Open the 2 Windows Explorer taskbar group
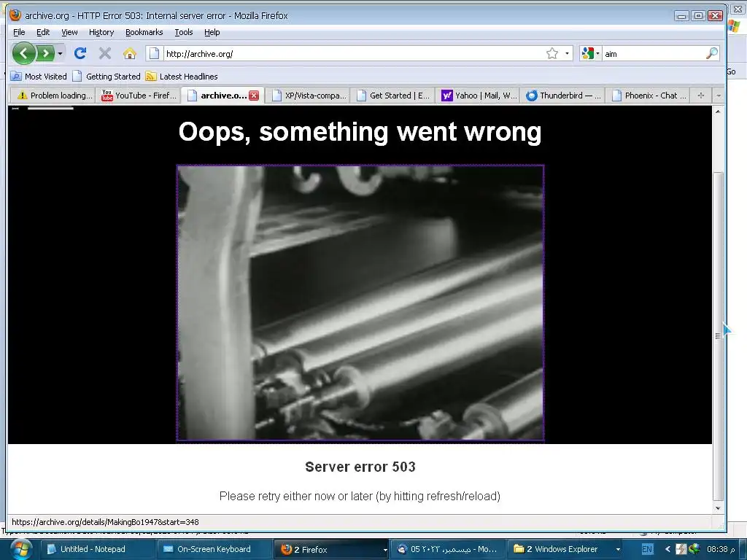 565,549
